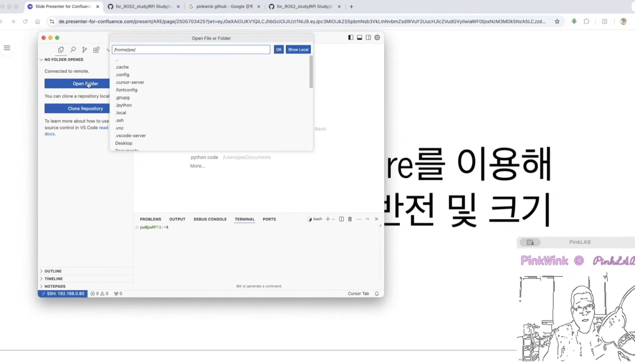Toggle the bottom panel layout icon
Viewport: 635px width, 364px height.
coord(360,38)
